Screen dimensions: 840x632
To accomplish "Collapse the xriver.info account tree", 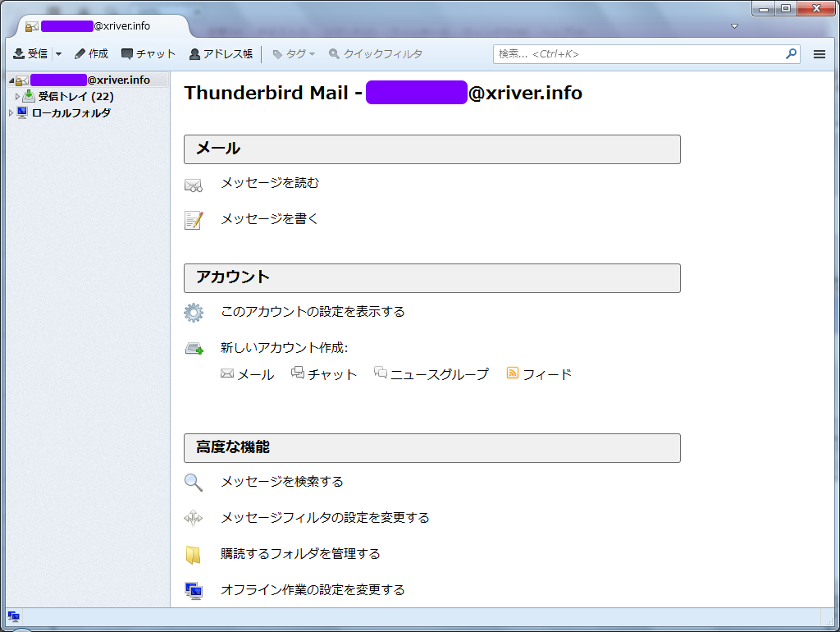I will (11, 80).
